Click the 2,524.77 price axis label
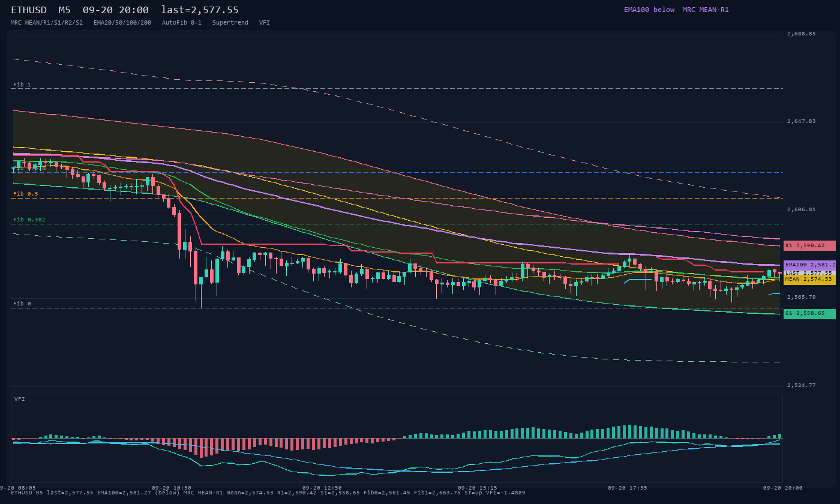Image resolution: width=840 pixels, height=504 pixels. coord(802,385)
